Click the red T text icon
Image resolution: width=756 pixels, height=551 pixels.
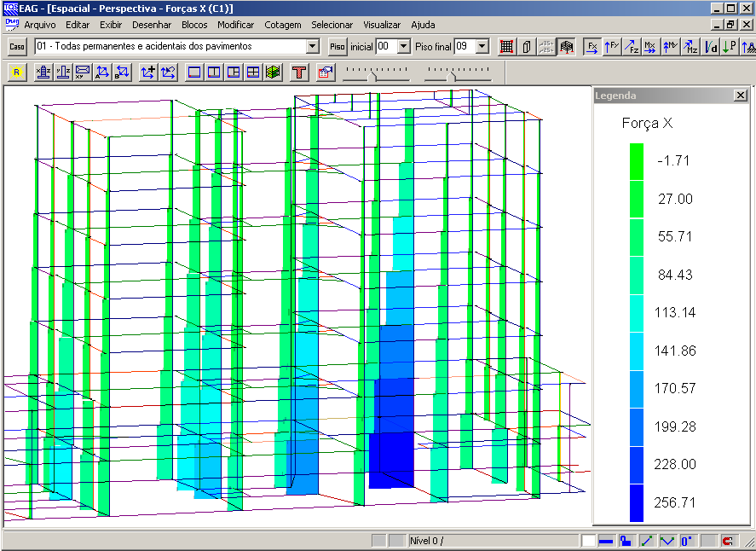(299, 72)
